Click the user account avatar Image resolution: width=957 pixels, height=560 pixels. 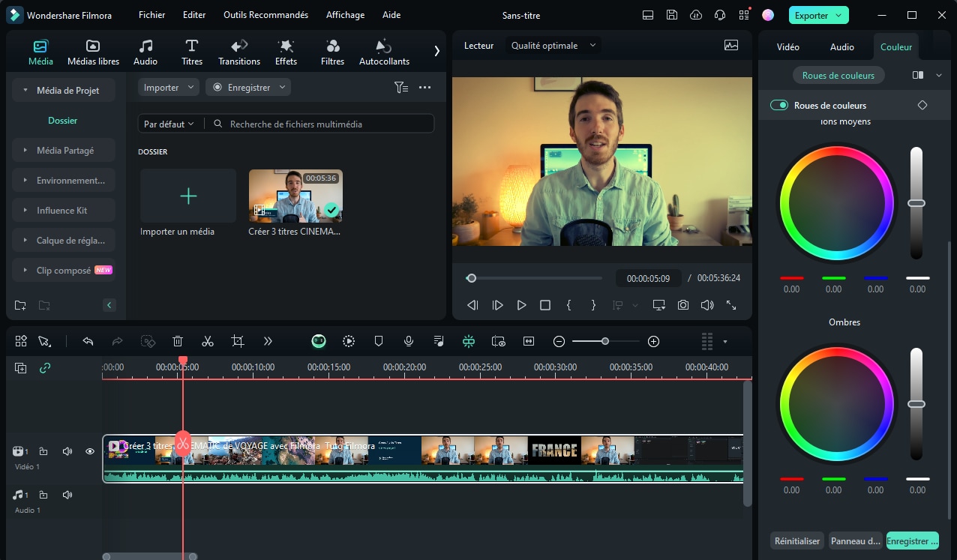click(x=768, y=15)
